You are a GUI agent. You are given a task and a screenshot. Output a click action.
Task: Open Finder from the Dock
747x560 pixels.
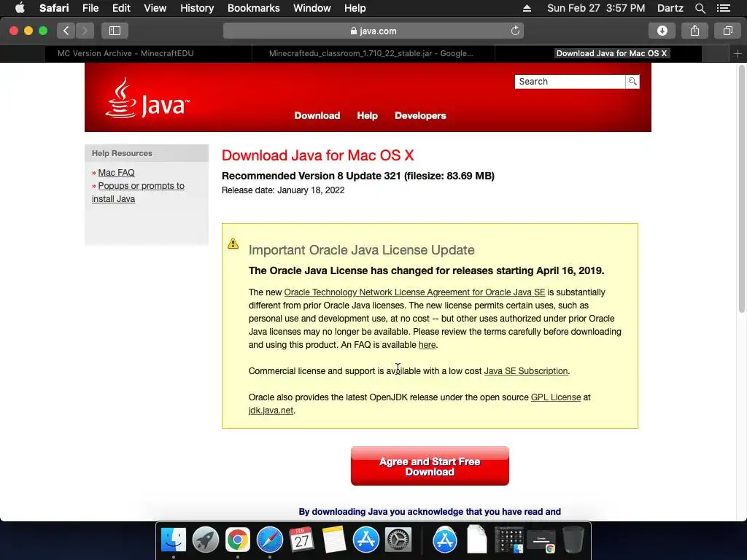click(x=174, y=540)
